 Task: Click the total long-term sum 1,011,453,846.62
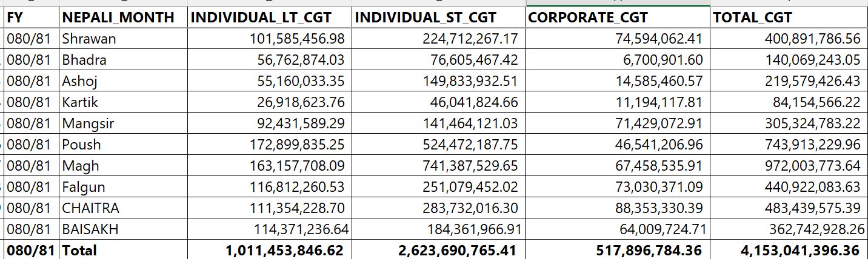[x=285, y=251]
